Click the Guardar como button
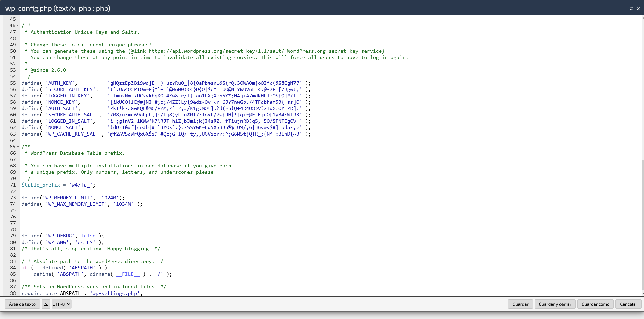644x319 pixels. tap(595, 304)
